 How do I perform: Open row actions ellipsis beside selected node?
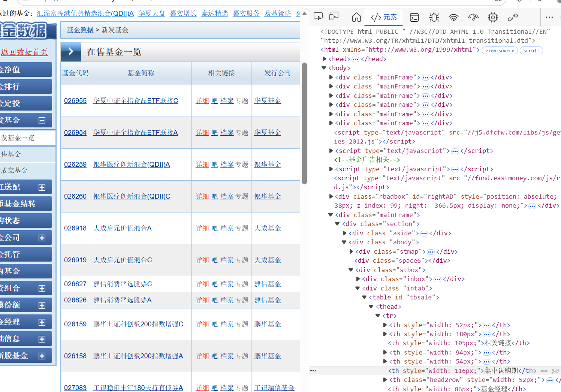313,371
